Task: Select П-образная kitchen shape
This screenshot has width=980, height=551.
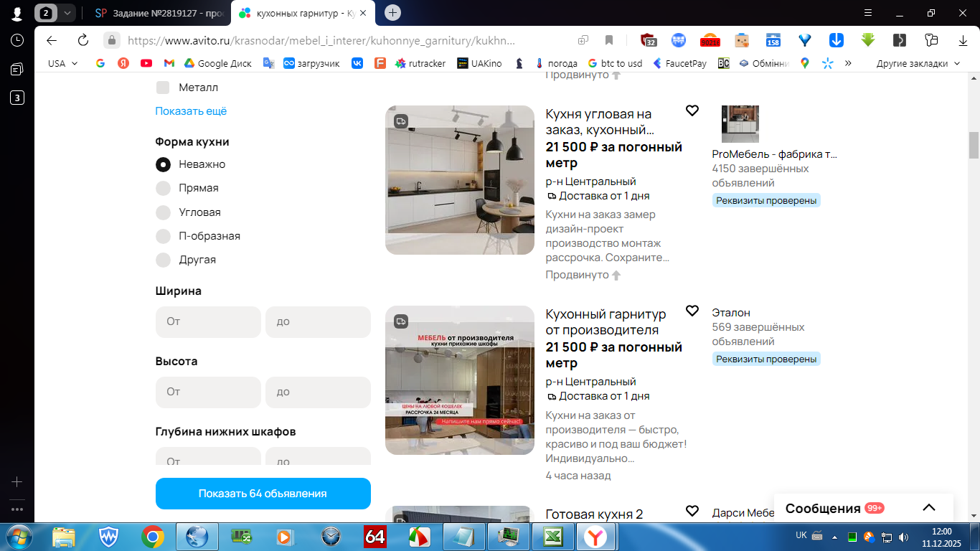Action: coord(163,236)
